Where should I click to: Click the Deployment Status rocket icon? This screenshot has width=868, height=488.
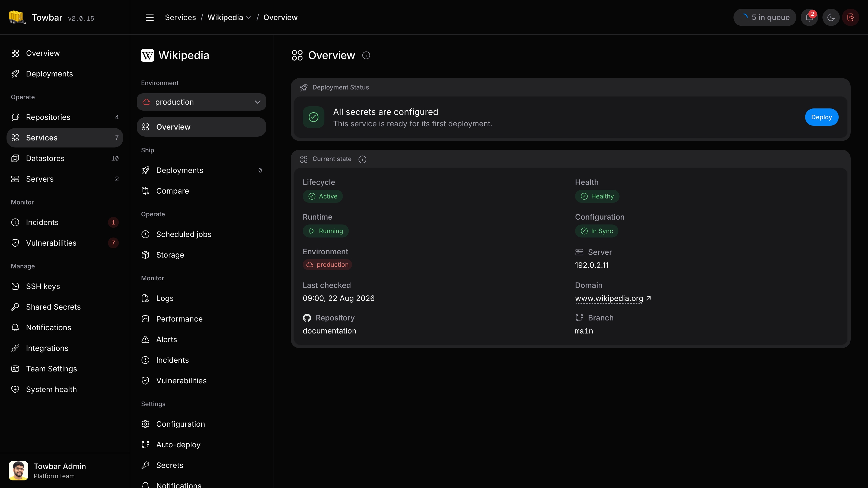(304, 88)
